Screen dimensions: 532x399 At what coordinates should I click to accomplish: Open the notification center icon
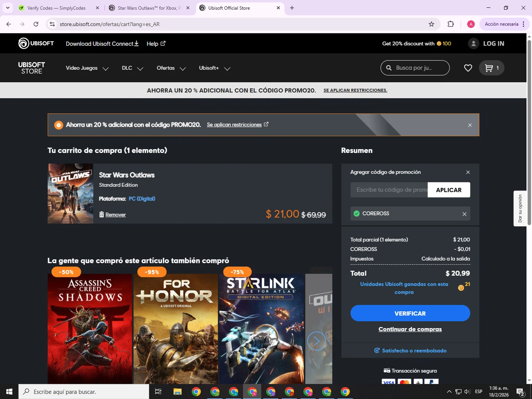pos(520,392)
